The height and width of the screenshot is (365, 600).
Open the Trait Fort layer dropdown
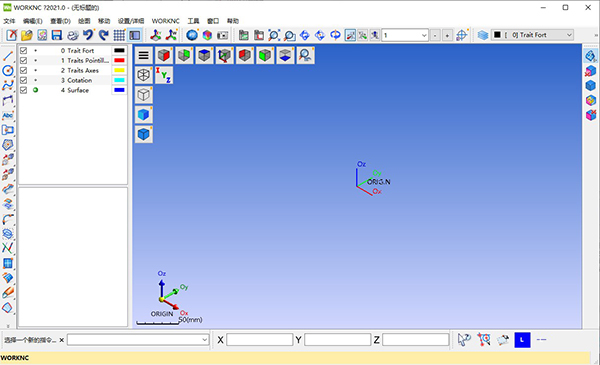(x=532, y=35)
